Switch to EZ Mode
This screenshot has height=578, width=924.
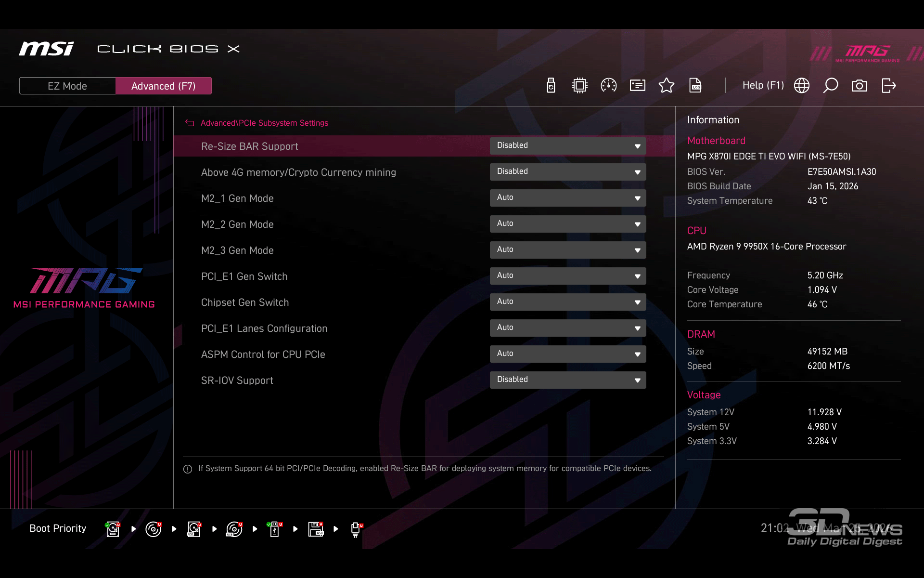[67, 86]
